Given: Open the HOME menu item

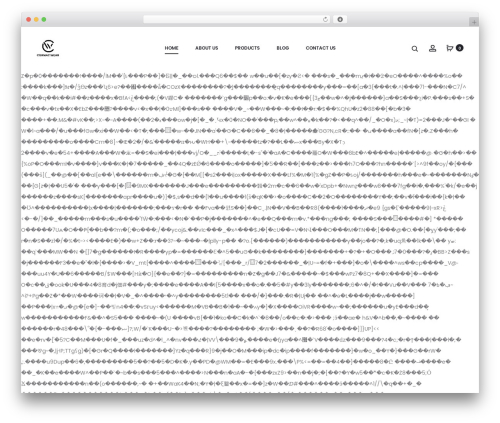Looking at the screenshot, I should pos(171,48).
